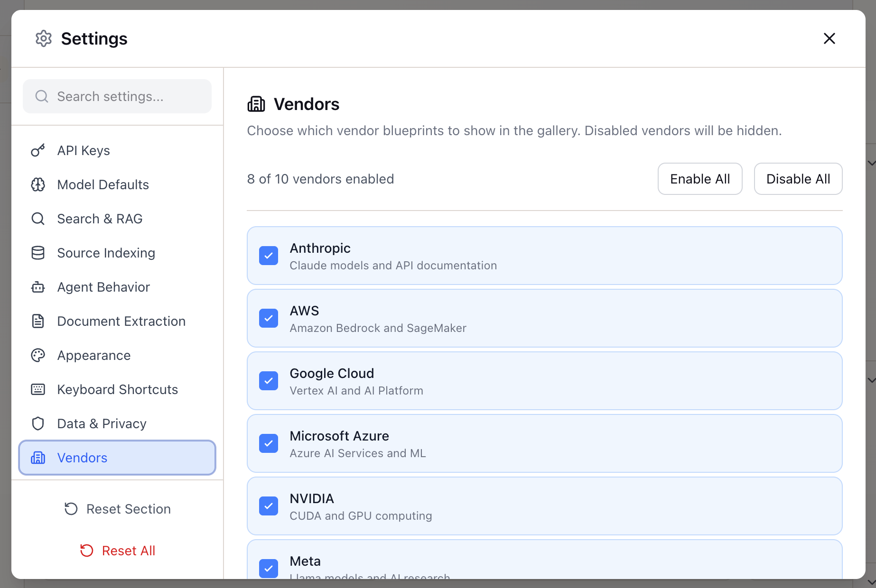The image size is (876, 588).
Task: Click the Vendors building icon in the header
Action: (x=256, y=104)
